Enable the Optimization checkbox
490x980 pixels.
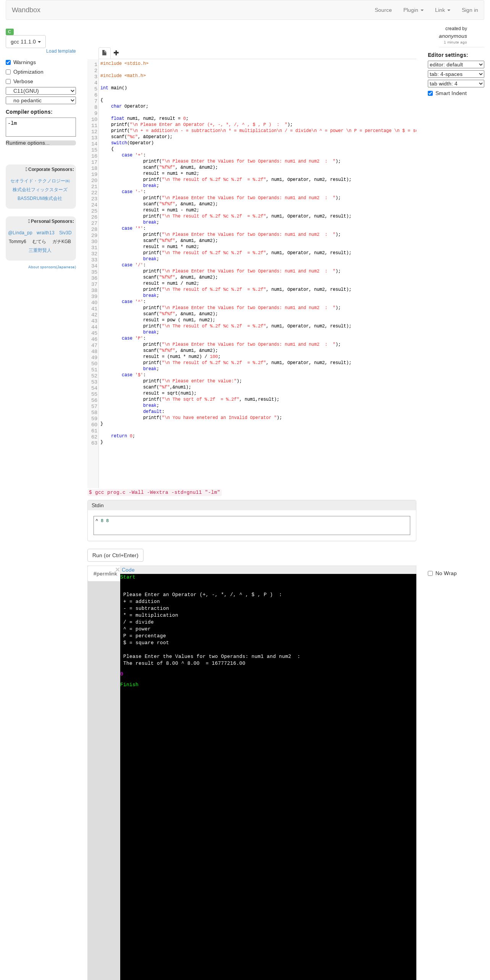click(8, 72)
